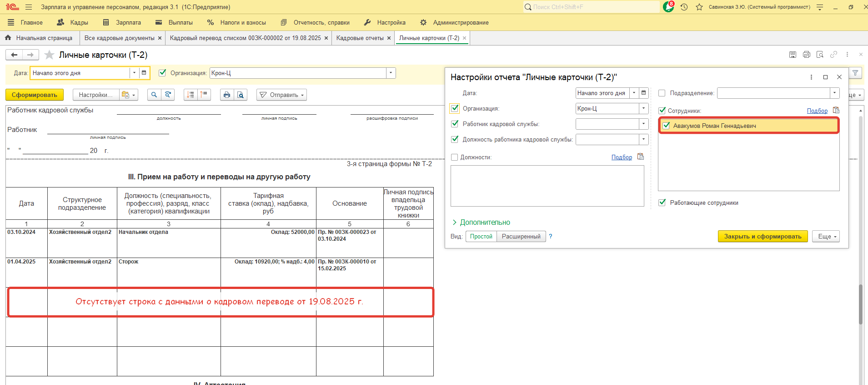
Task: Click the magnifier find icon in toolbar
Action: (x=154, y=95)
